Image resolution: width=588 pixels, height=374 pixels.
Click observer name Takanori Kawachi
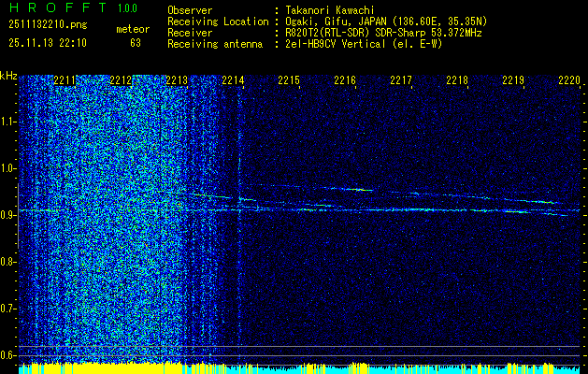click(329, 10)
